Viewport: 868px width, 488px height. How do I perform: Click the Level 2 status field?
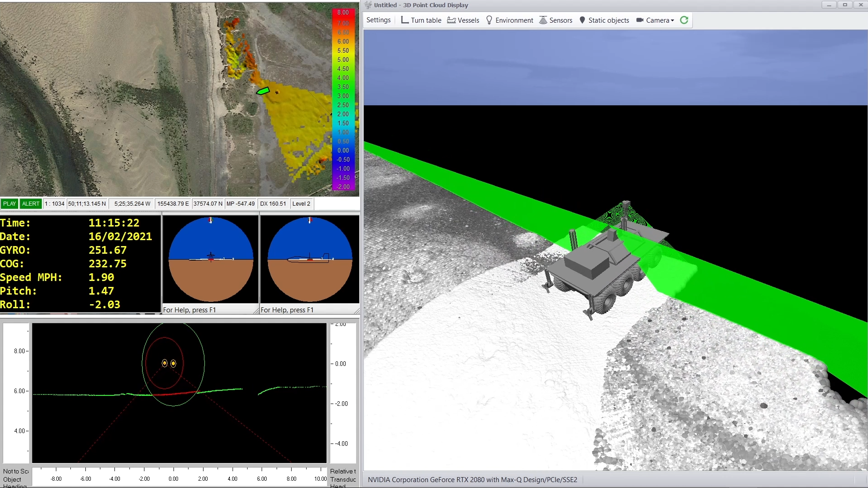pyautogui.click(x=301, y=204)
